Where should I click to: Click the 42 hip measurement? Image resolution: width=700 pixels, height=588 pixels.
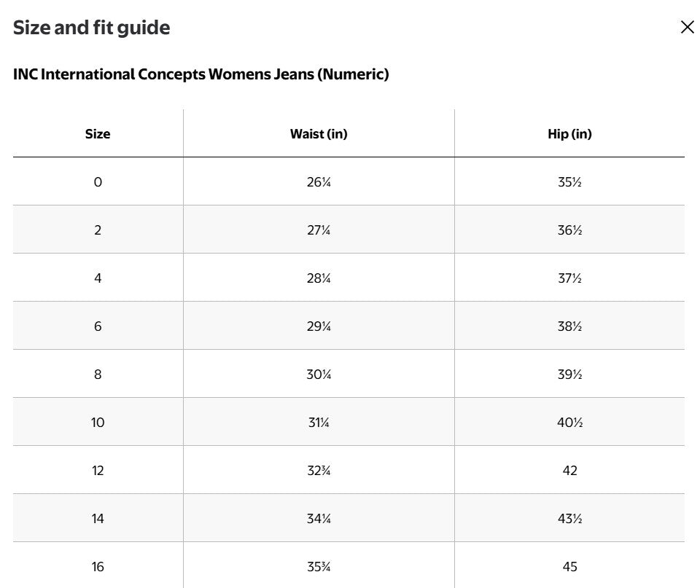pos(569,471)
